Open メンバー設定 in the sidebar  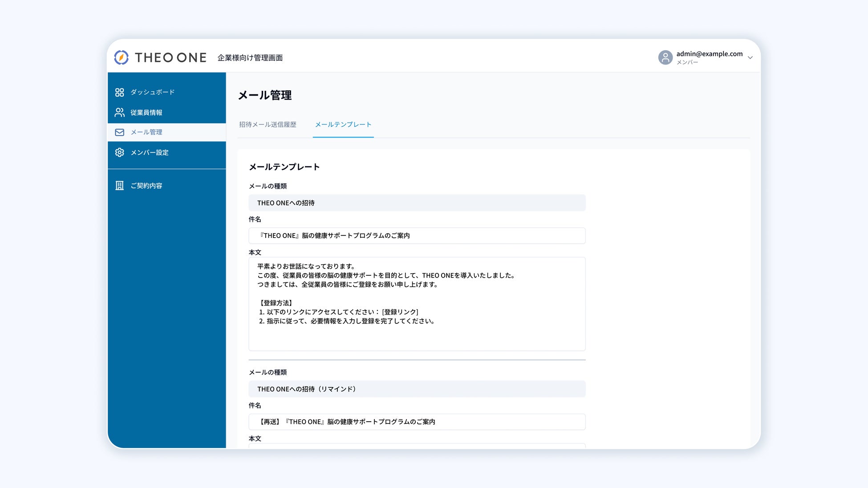click(167, 153)
